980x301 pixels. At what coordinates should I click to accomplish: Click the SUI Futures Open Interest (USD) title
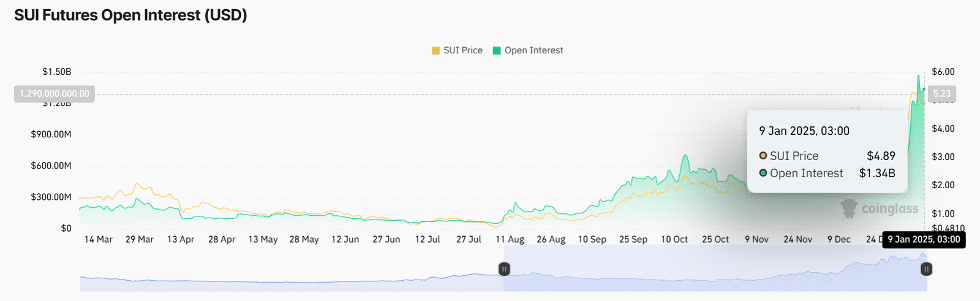pyautogui.click(x=130, y=15)
